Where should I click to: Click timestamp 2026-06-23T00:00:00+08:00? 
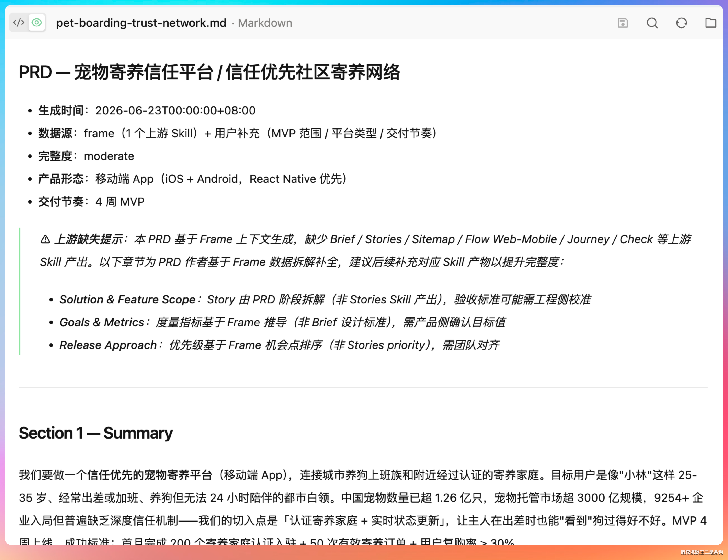coord(175,110)
